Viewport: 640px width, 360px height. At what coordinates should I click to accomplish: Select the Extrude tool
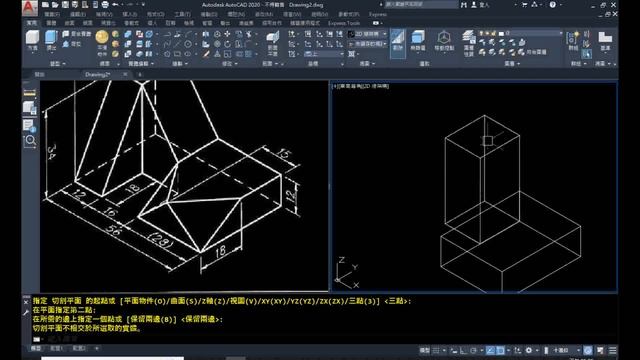[x=51, y=40]
